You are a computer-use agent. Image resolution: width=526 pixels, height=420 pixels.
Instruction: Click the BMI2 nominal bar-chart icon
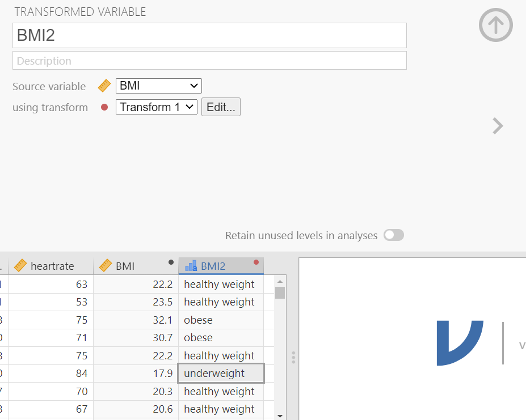click(x=191, y=266)
